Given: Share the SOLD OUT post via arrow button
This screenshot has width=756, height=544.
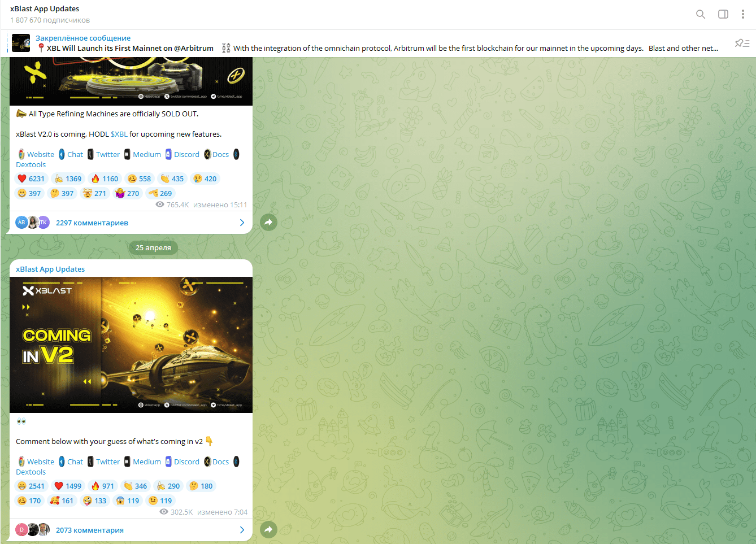Looking at the screenshot, I should 269,223.
